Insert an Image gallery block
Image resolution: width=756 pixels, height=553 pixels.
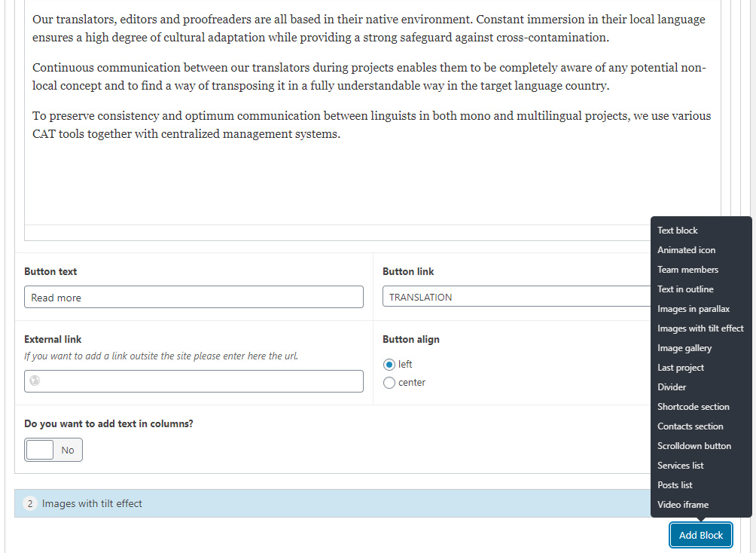pyautogui.click(x=684, y=348)
